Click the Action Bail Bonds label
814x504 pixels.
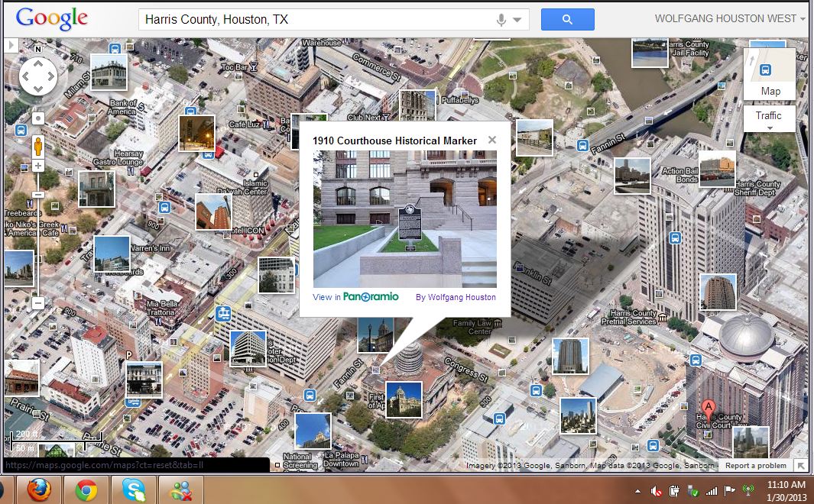[679, 175]
